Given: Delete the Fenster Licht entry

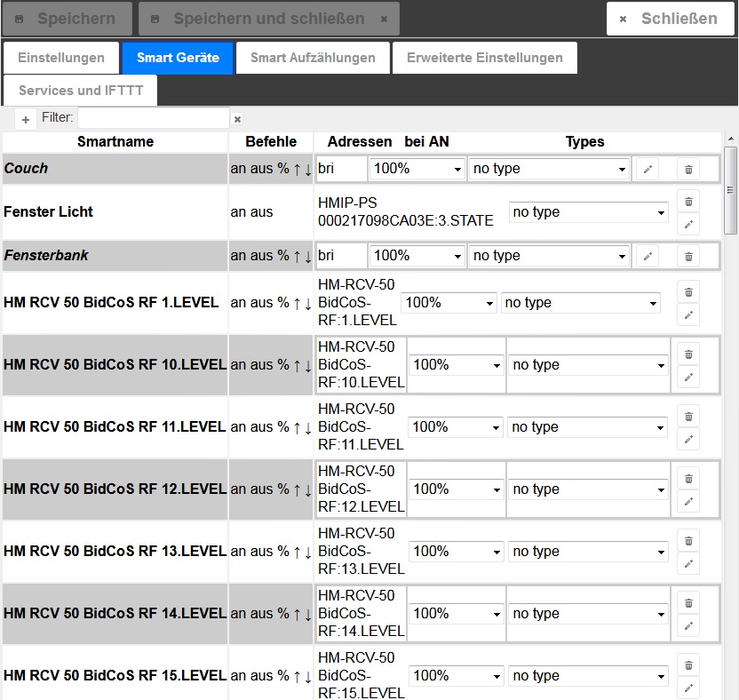Looking at the screenshot, I should pyautogui.click(x=688, y=201).
